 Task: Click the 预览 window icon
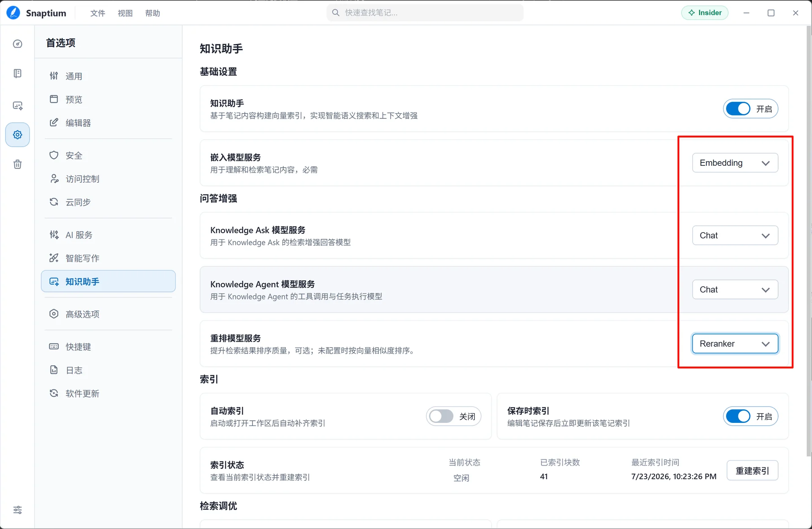coord(54,99)
